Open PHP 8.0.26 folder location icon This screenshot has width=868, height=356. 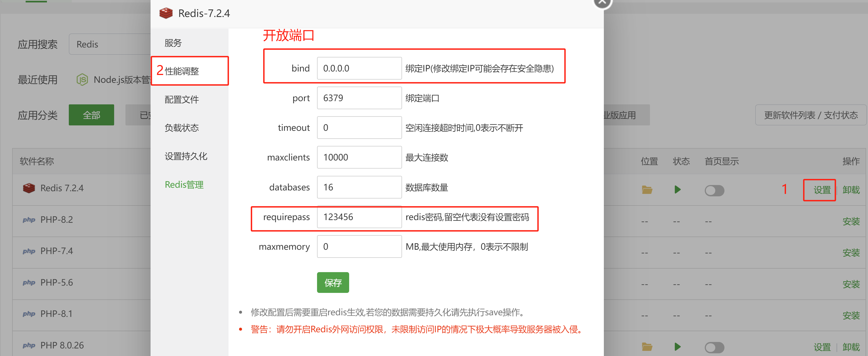[x=647, y=347]
